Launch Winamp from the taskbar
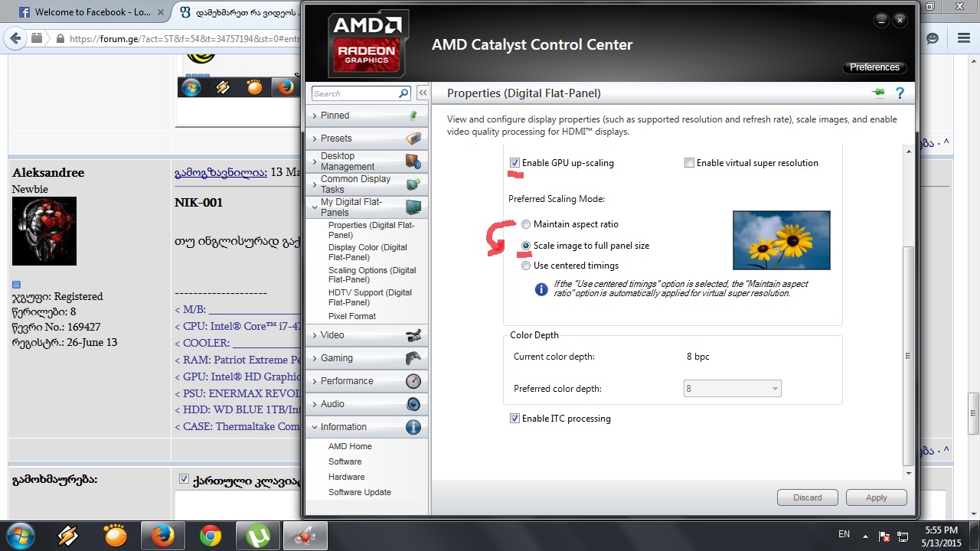Viewport: 980px width, 551px height. 67,536
